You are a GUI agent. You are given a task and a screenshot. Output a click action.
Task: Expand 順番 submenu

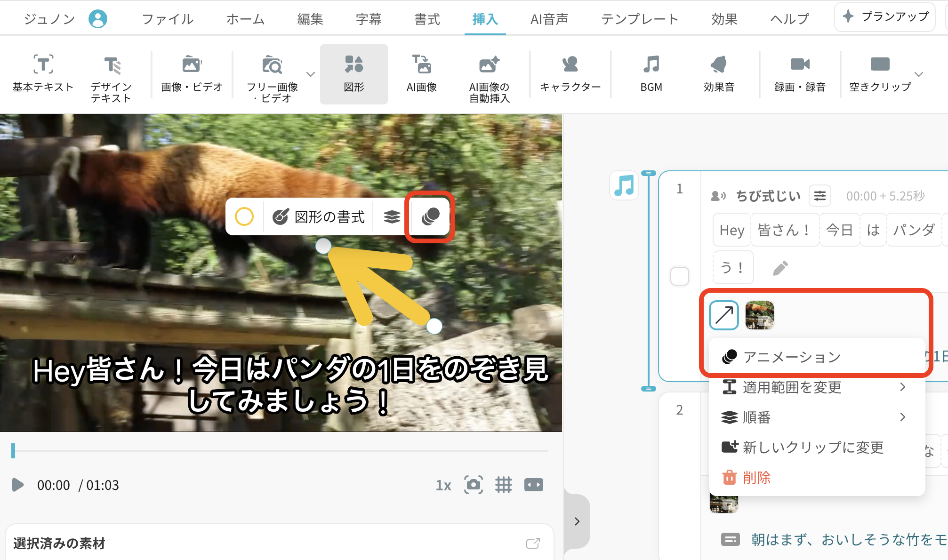pos(816,417)
